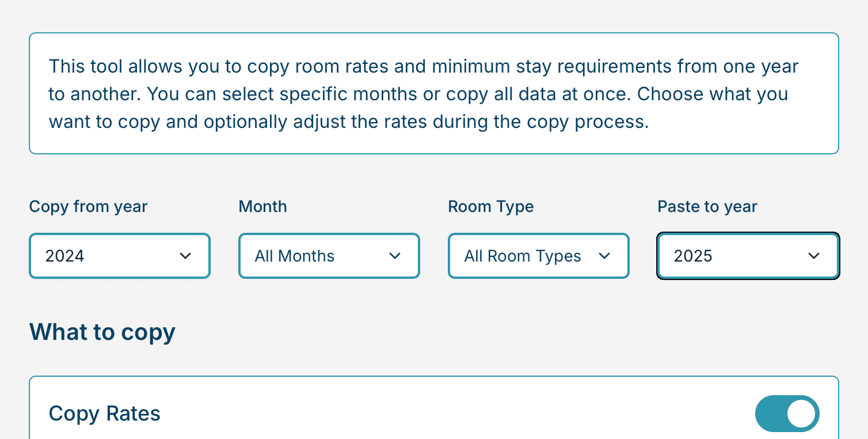Click the "Copy Rates" option label
The height and width of the screenshot is (439, 868).
pos(104,414)
